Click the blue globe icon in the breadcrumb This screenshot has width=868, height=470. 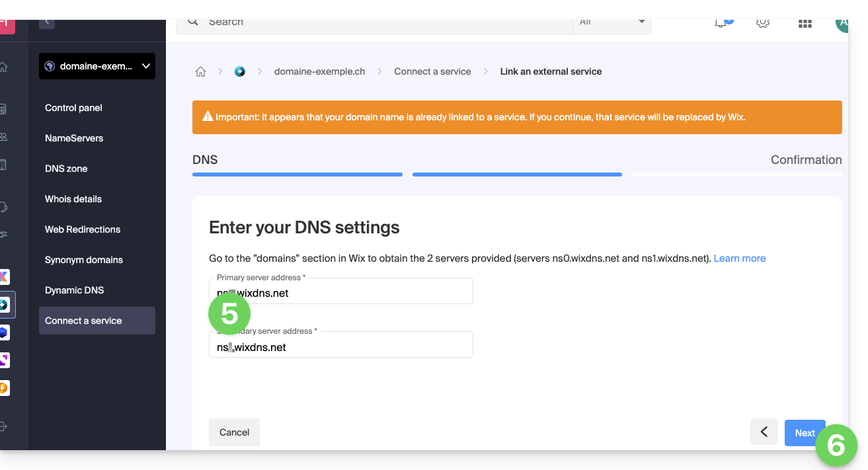[x=240, y=71]
